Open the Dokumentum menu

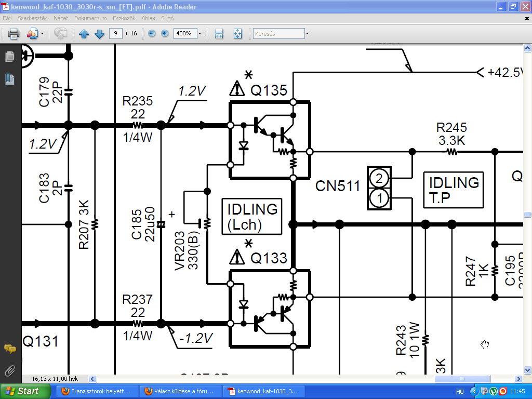click(90, 18)
